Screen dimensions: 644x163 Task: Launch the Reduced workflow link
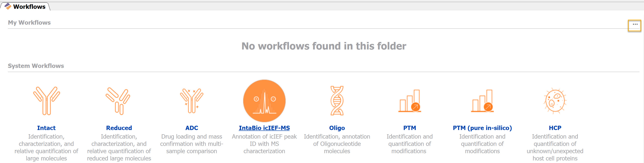119,128
